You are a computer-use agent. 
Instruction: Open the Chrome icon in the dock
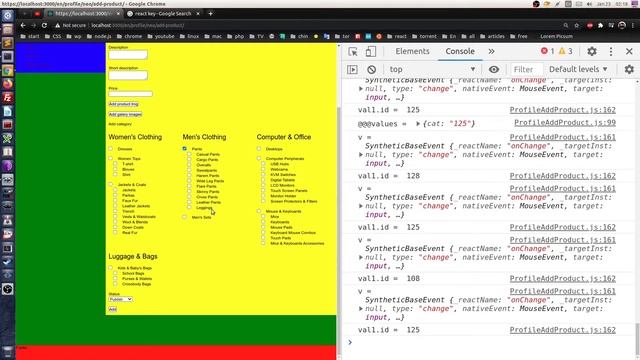click(x=7, y=71)
